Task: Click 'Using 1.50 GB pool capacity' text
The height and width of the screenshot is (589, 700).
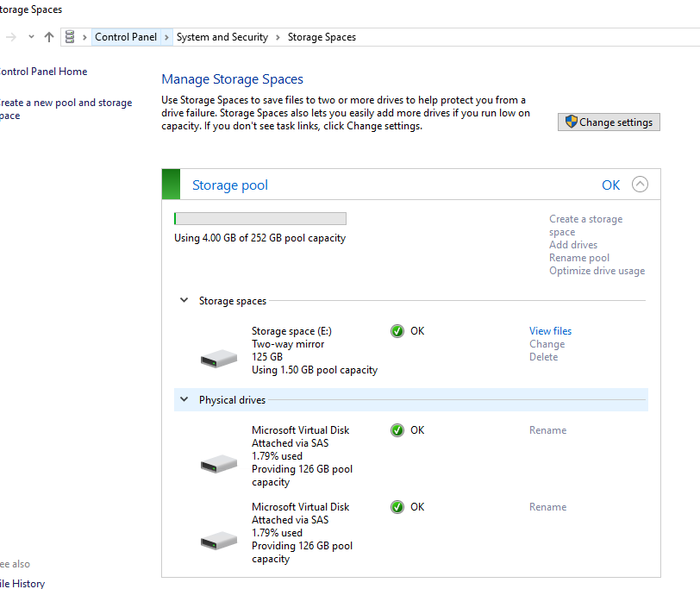Action: (315, 370)
